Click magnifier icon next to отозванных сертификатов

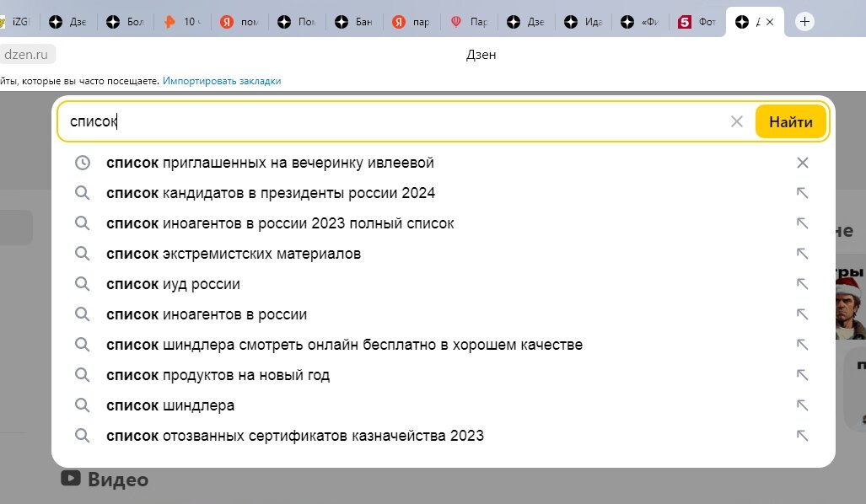(83, 436)
